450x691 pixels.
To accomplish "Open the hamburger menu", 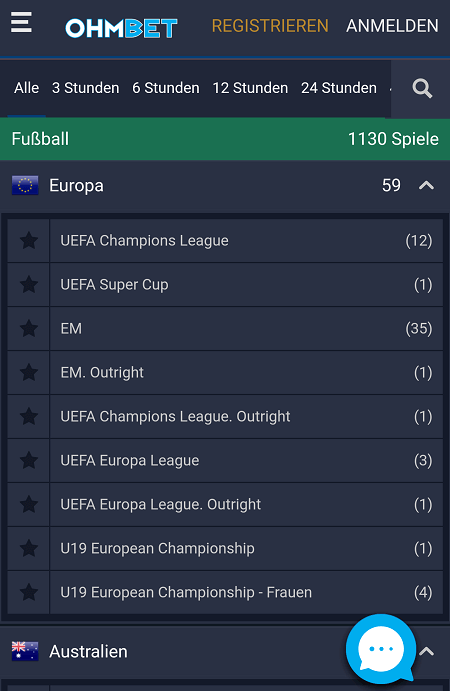I will click(x=21, y=22).
